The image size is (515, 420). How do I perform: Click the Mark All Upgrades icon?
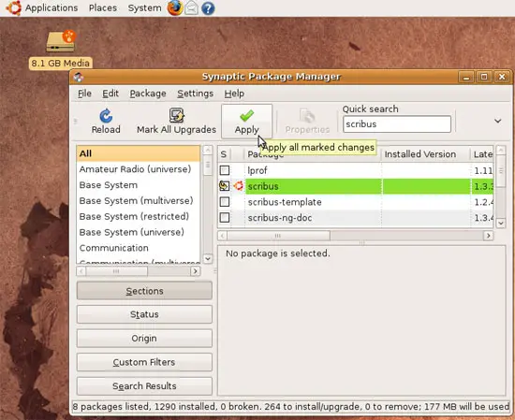(177, 115)
